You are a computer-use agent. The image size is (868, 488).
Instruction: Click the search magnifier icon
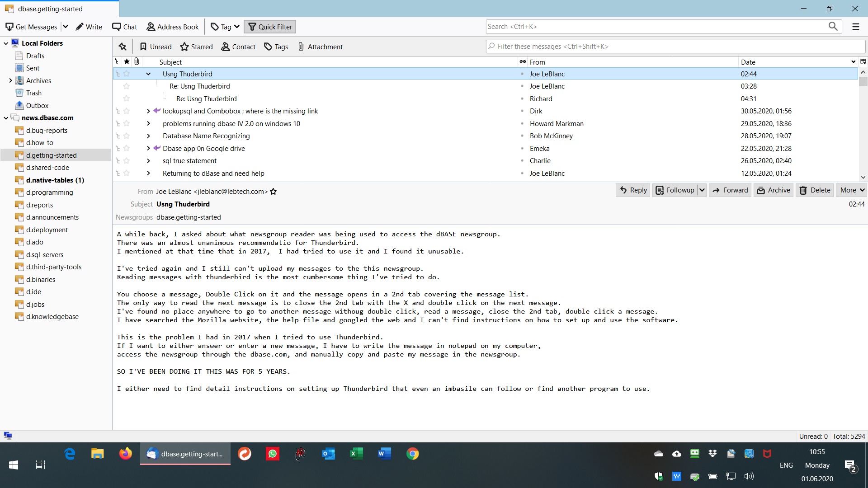pyautogui.click(x=833, y=27)
